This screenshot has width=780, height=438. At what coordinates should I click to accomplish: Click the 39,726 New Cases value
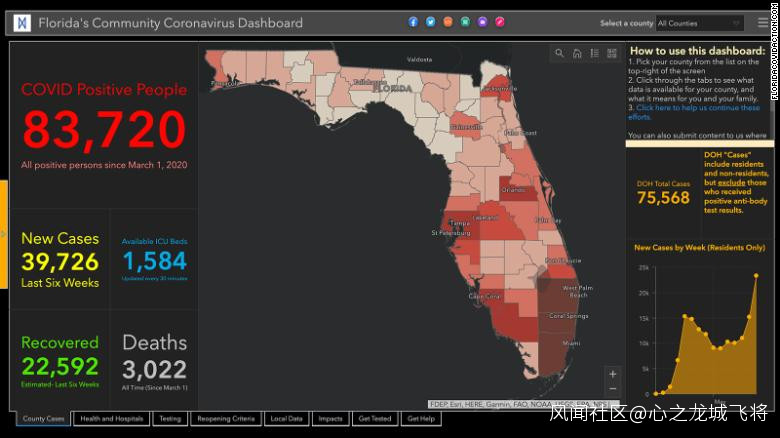coord(60,262)
